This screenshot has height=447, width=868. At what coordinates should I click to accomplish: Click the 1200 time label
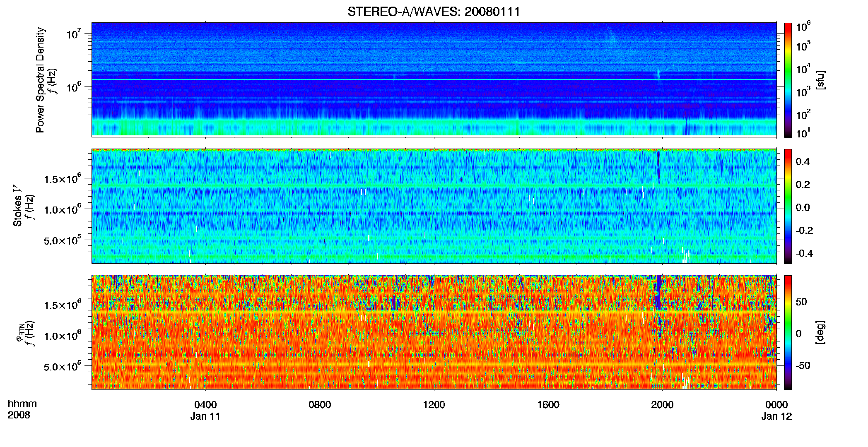click(434, 405)
